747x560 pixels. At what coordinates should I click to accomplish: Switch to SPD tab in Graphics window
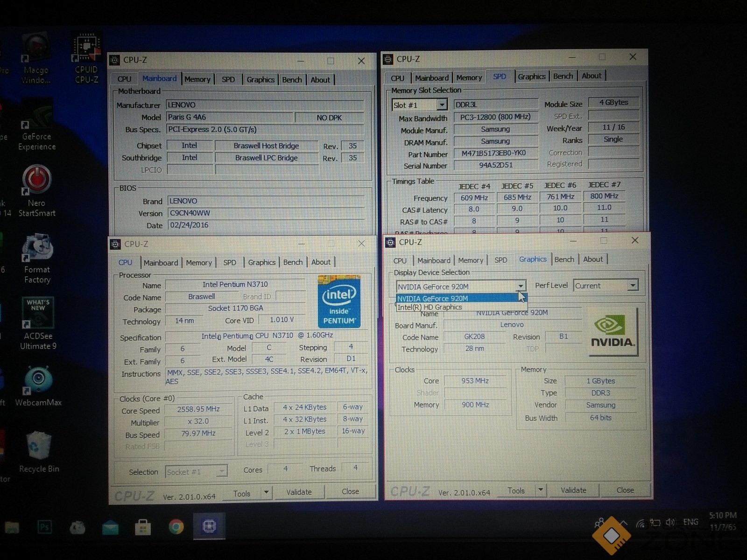[501, 260]
